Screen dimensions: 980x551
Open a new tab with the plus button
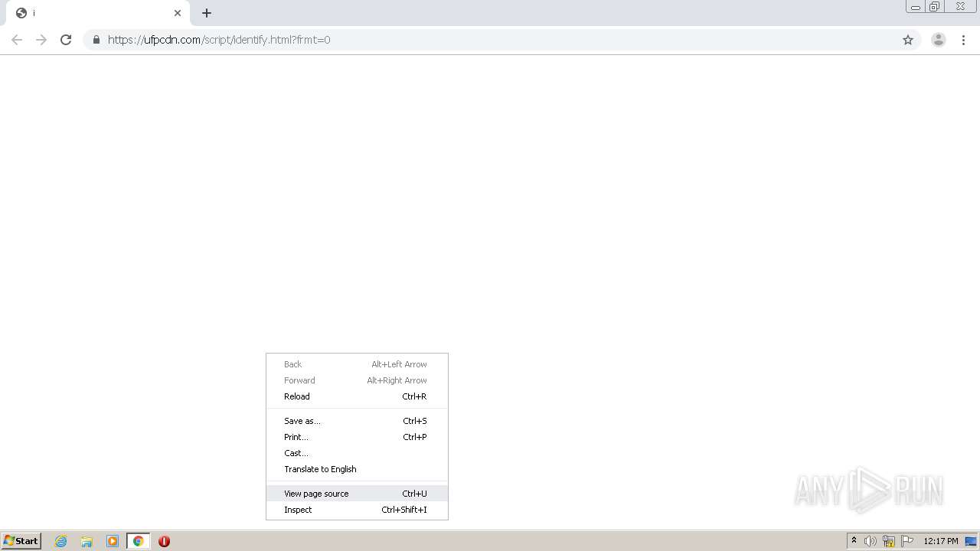(x=207, y=13)
